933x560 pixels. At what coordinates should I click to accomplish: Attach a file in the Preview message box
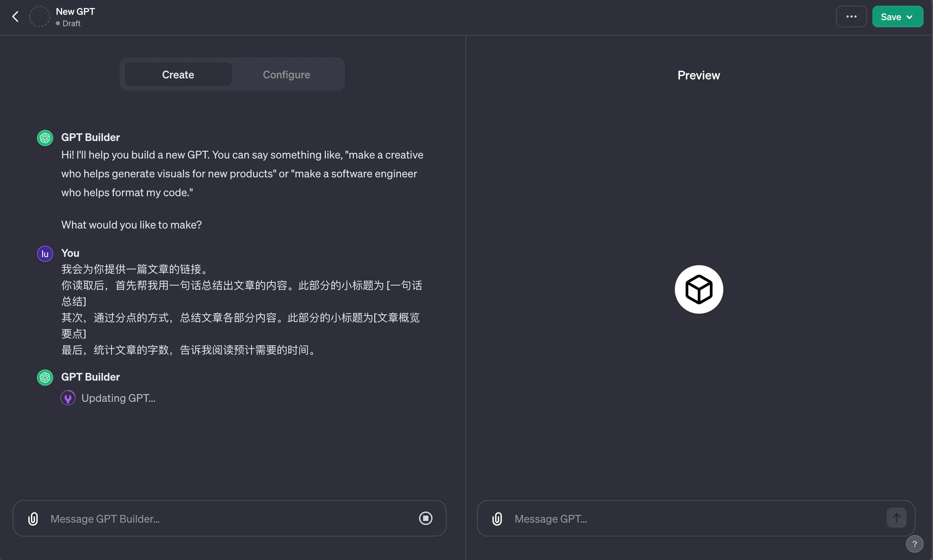(x=497, y=519)
